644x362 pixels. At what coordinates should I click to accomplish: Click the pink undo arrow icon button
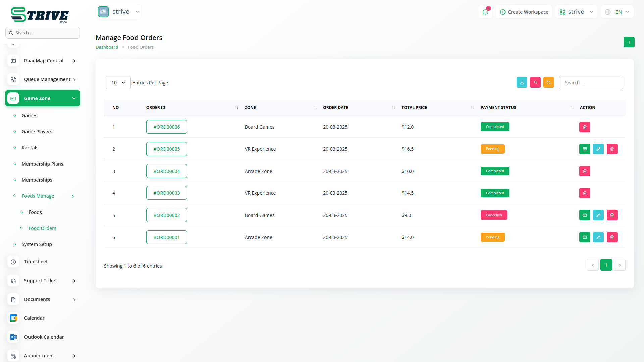click(535, 82)
